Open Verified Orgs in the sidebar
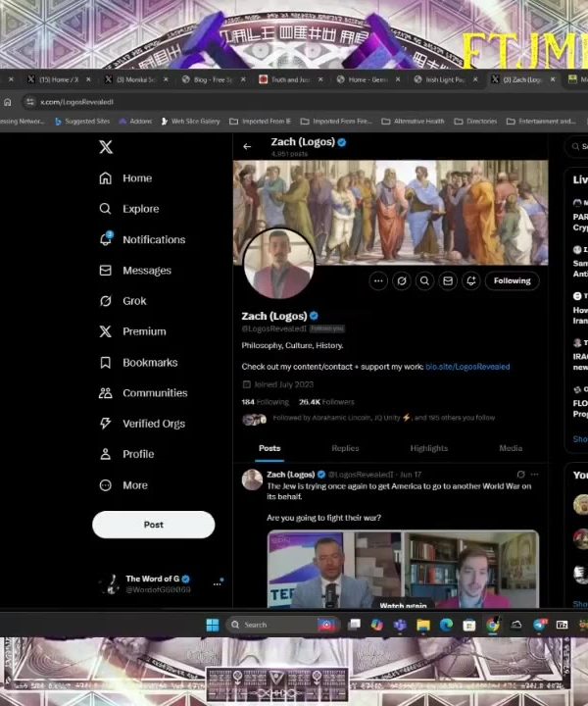 (142, 424)
